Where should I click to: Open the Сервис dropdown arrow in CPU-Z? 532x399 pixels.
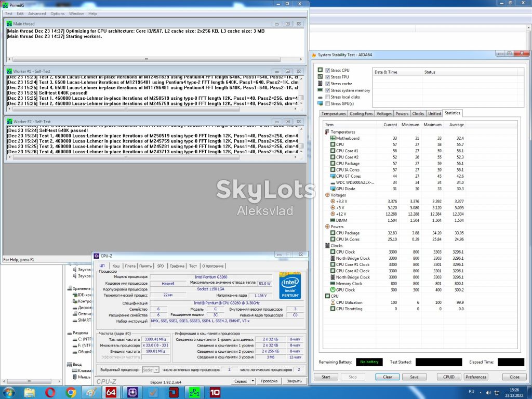(253, 381)
